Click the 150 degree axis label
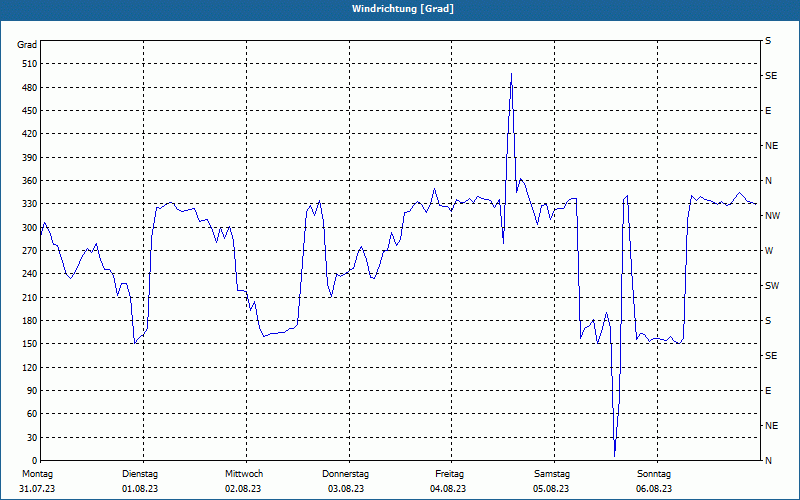Image resolution: width=800 pixels, height=500 pixels. click(x=31, y=344)
